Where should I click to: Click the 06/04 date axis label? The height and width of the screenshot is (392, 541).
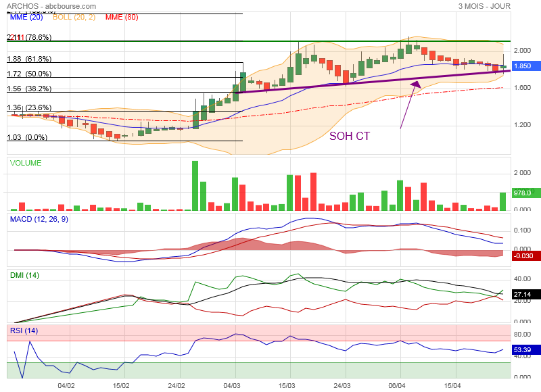pyautogui.click(x=397, y=385)
